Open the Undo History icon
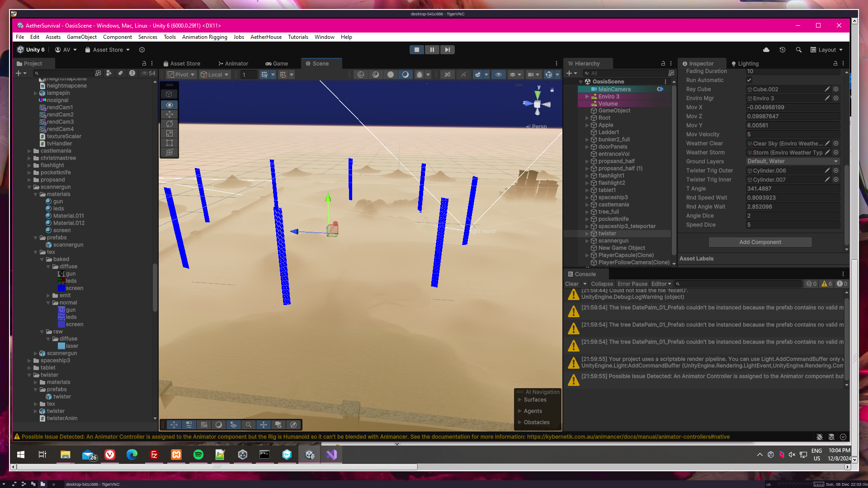The height and width of the screenshot is (488, 868). pyautogui.click(x=783, y=50)
